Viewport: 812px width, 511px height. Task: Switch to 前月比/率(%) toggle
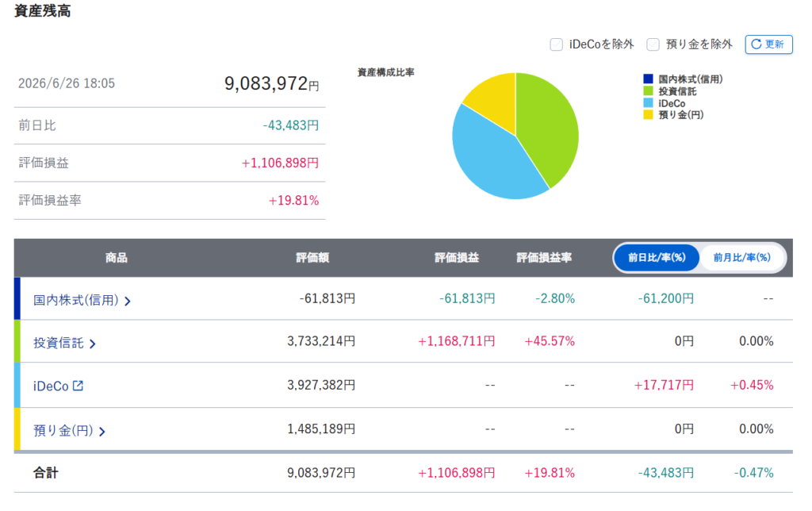(x=741, y=258)
